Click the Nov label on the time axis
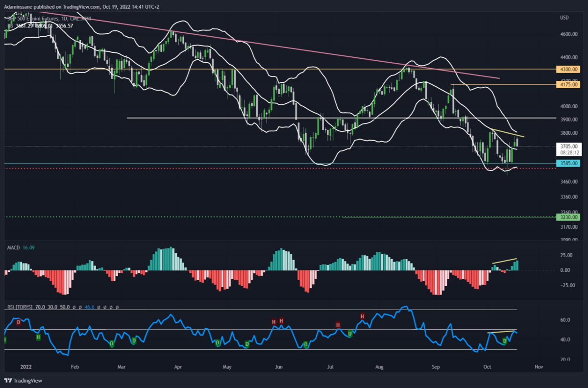The height and width of the screenshot is (388, 588). 539,366
